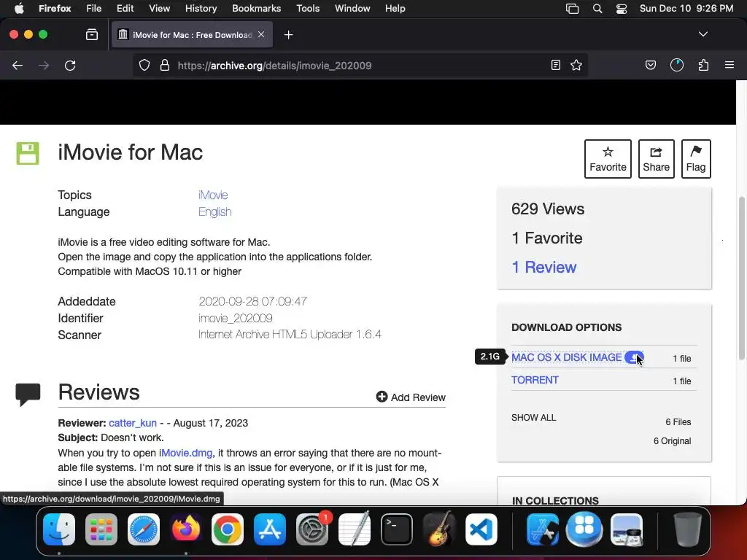Viewport: 747px width, 560px height.
Task: Launch Safari from the Dock
Action: click(x=144, y=529)
